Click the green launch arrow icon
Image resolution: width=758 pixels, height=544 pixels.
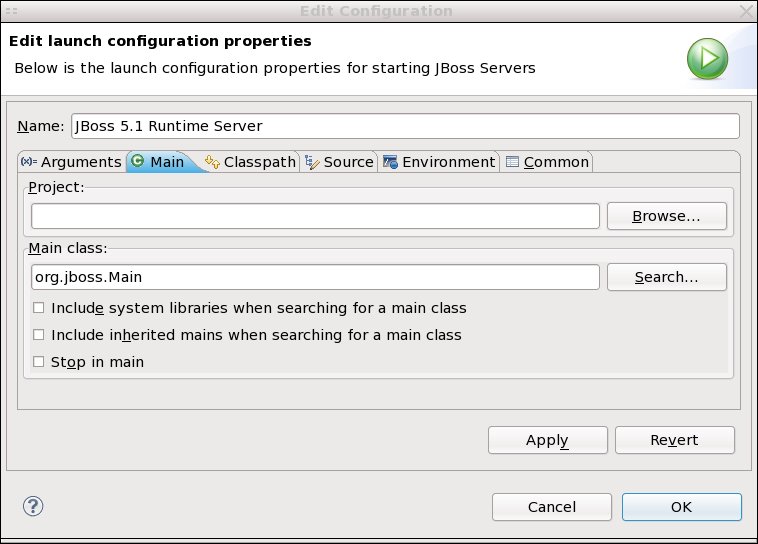click(x=707, y=59)
